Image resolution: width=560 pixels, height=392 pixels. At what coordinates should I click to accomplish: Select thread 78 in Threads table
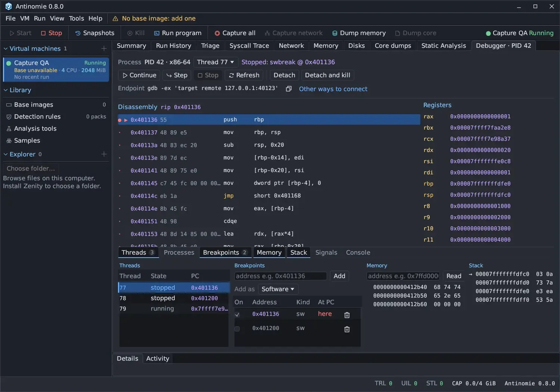(174, 298)
